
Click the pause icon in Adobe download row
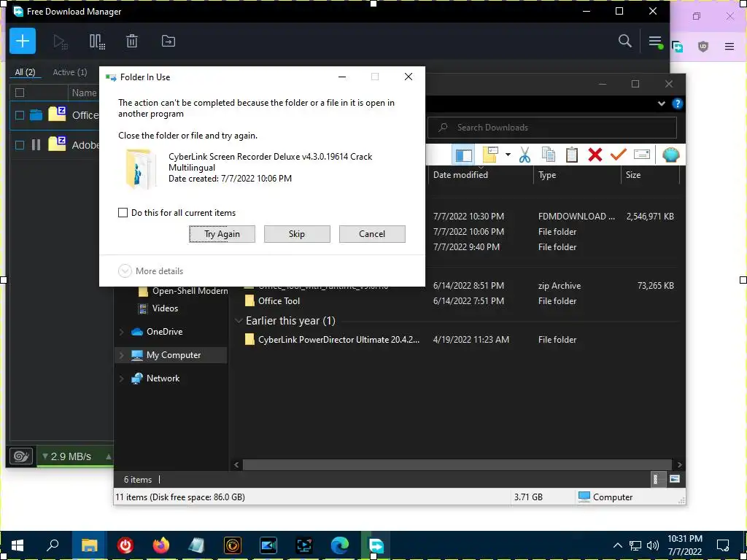click(x=36, y=144)
